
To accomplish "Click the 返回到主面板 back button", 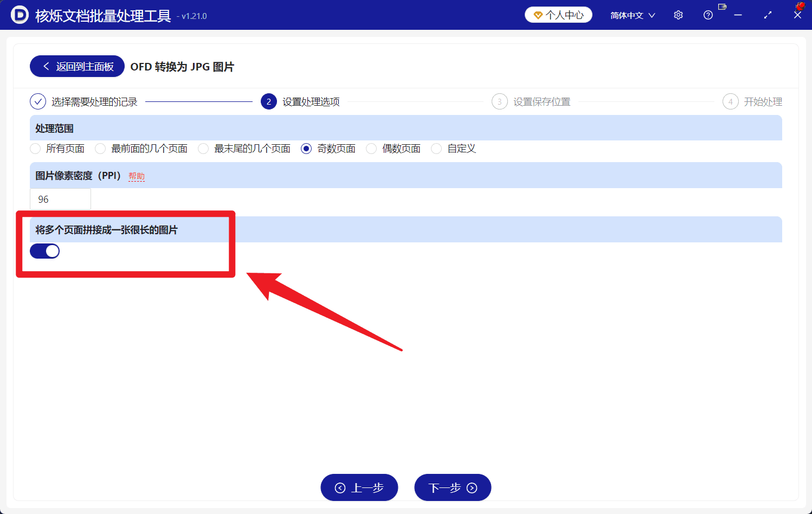I will (x=76, y=66).
